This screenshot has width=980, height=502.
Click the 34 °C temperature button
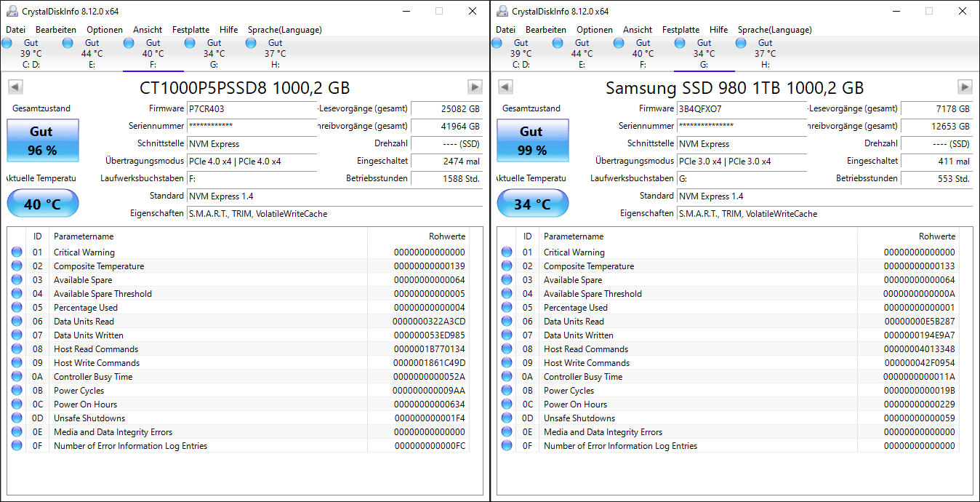pos(533,204)
